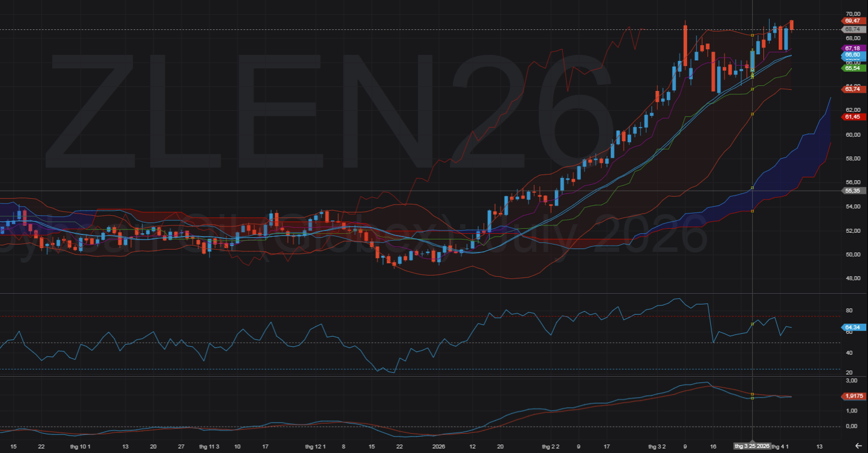Click the thg 3 25 2026 date marker
This screenshot has height=453, width=868.
(752, 446)
